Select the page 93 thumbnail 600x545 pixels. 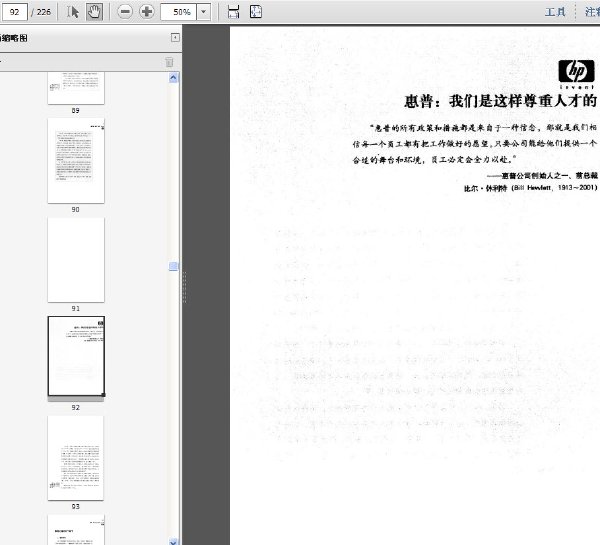pyautogui.click(x=76, y=458)
